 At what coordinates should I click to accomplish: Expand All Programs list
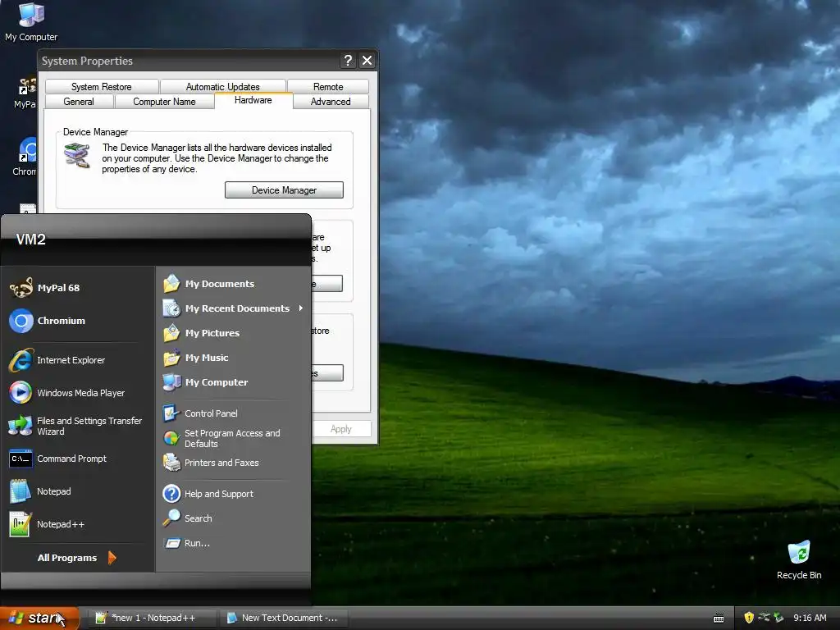tap(76, 558)
